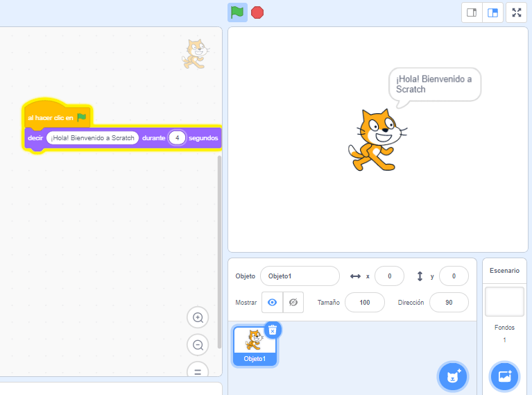This screenshot has height=395, width=532.
Task: Edit the text '¡Hola! Bienvenido a Scratch' in block
Action: click(x=93, y=138)
